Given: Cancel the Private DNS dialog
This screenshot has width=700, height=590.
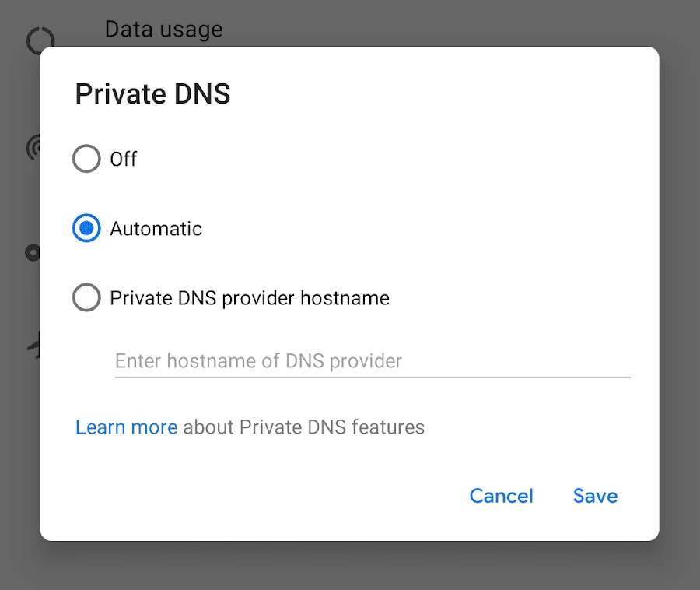Looking at the screenshot, I should point(502,496).
